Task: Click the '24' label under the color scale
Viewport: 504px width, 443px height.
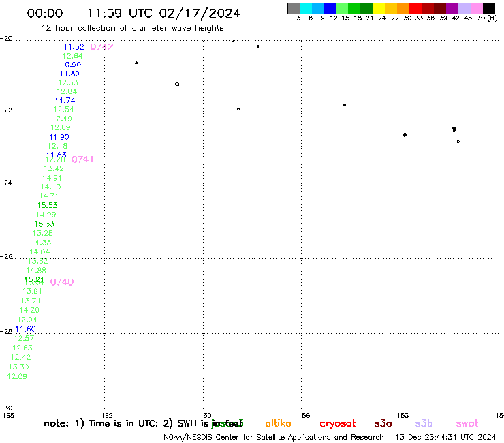Action: click(382, 18)
